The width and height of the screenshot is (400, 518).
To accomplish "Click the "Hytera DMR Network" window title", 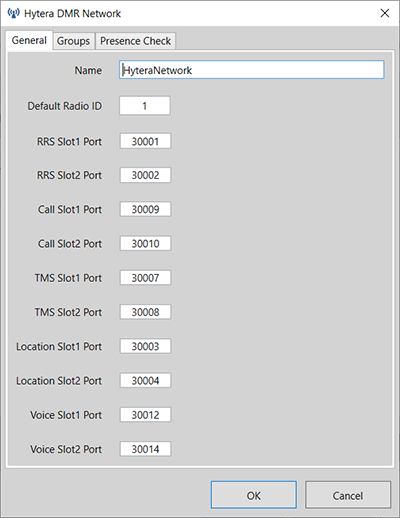I will (x=72, y=14).
